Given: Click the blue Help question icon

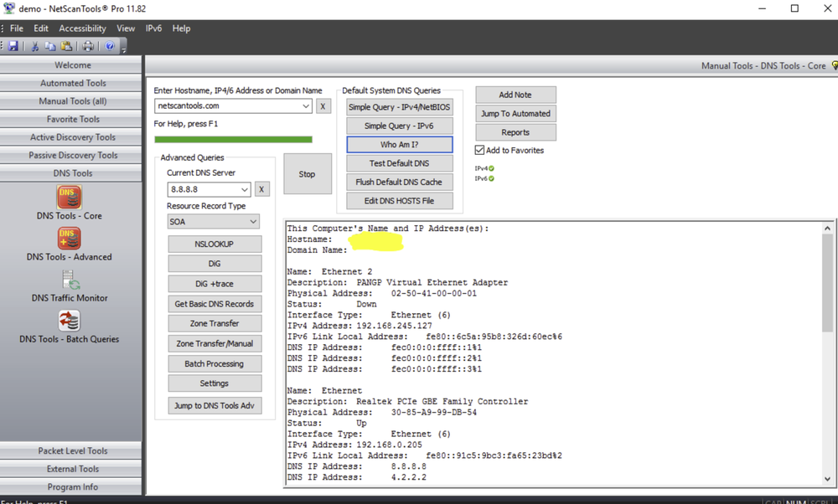Looking at the screenshot, I should tap(110, 46).
